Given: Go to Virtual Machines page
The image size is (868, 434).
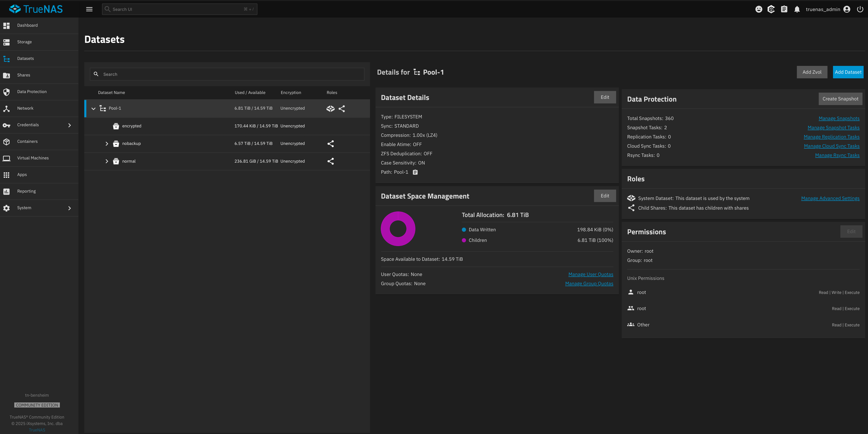Looking at the screenshot, I should pos(33,158).
